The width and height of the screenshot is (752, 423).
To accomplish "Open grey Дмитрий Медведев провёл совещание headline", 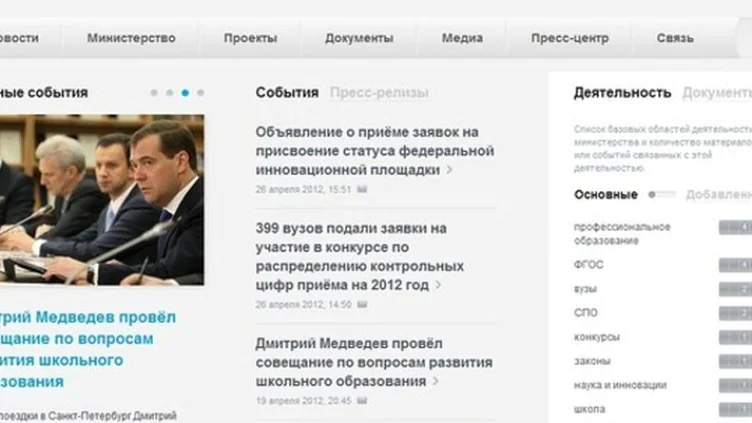I will 374,362.
